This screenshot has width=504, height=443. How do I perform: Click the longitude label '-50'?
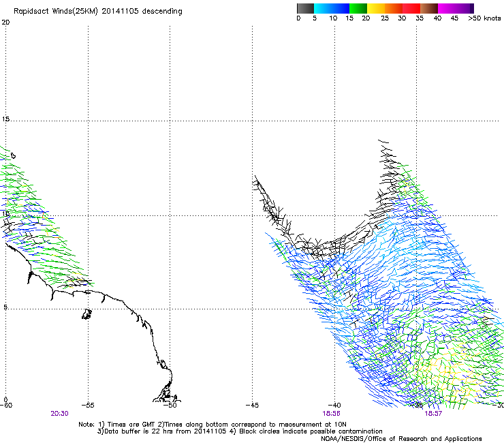click(170, 406)
